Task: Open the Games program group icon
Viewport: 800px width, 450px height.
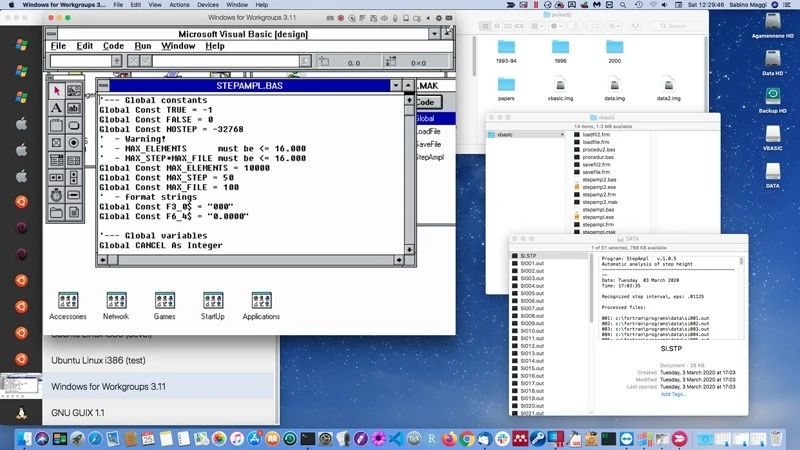Action: [165, 301]
